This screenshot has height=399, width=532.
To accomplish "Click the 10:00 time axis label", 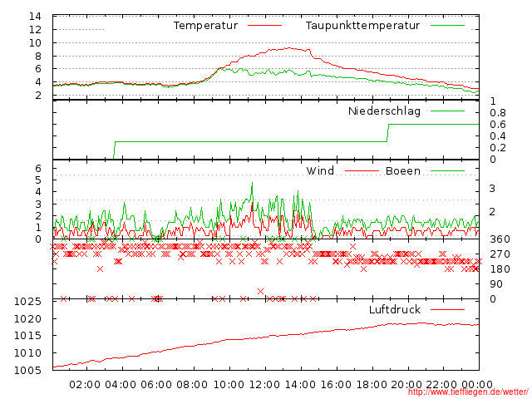I will click(x=229, y=384).
